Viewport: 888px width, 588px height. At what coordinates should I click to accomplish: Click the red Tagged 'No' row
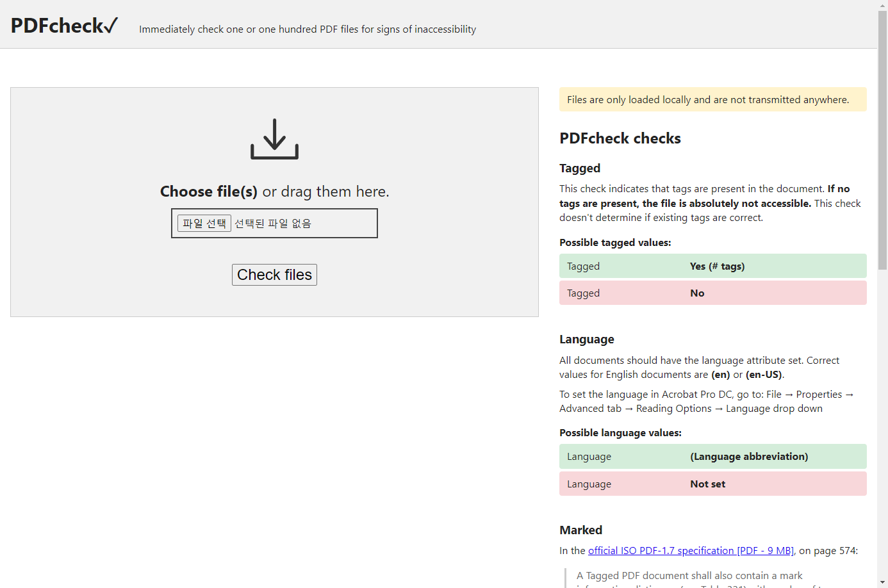coord(712,293)
